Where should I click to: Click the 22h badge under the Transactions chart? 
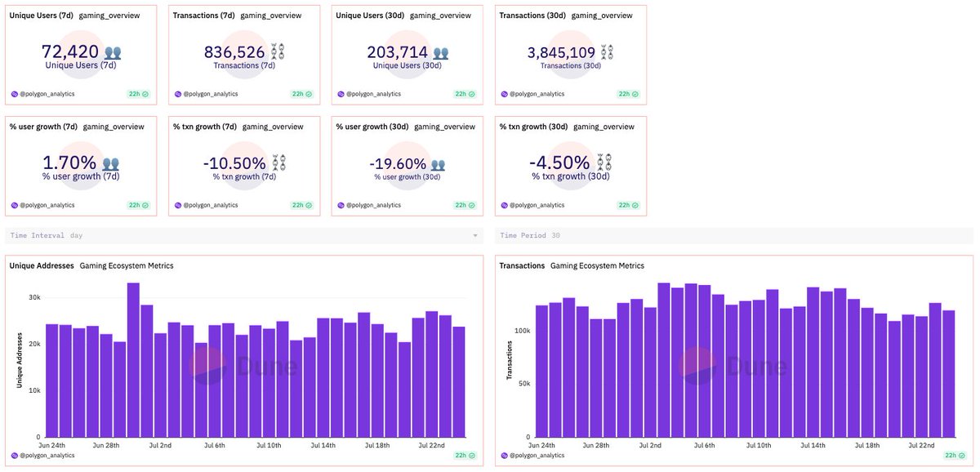[949, 455]
